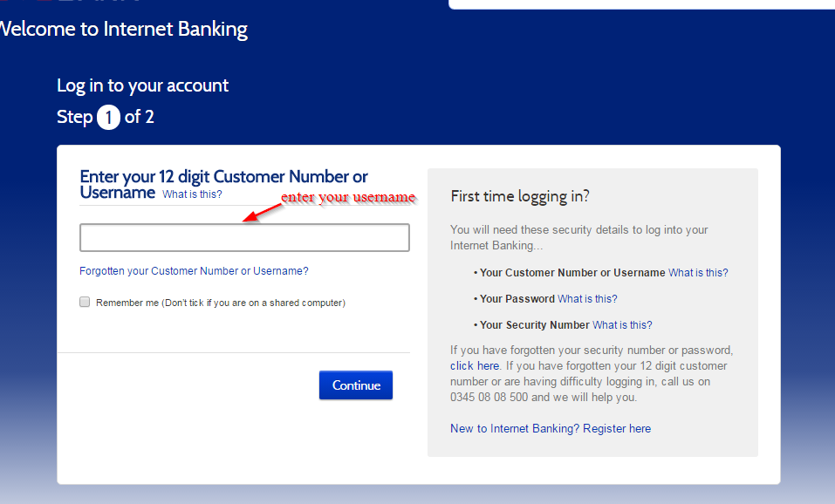The image size is (835, 504).
Task: Click the red arrow annotation
Action: point(262,213)
